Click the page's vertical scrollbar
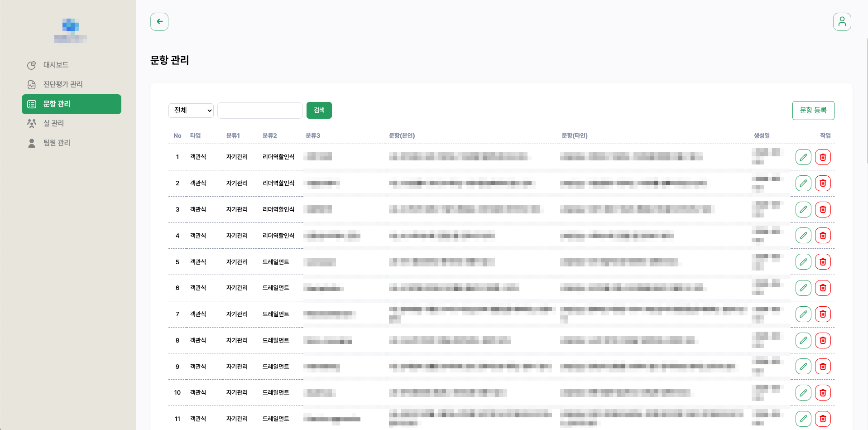868x430 pixels. pyautogui.click(x=867, y=100)
